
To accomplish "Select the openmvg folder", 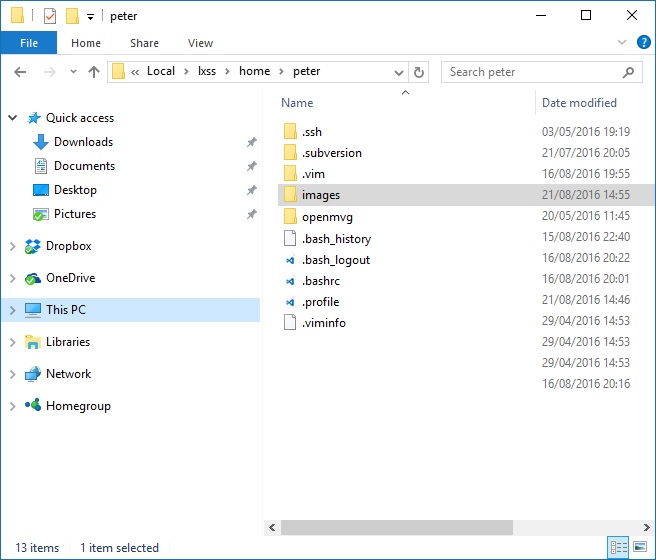I will point(327,217).
